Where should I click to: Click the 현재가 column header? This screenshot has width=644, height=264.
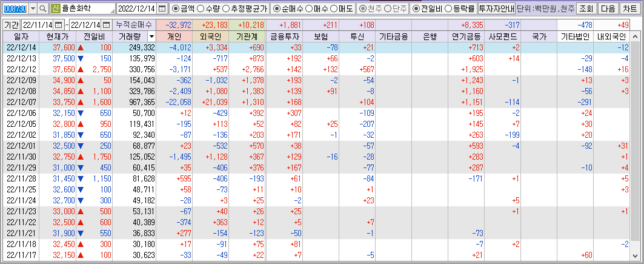[x=58, y=36]
